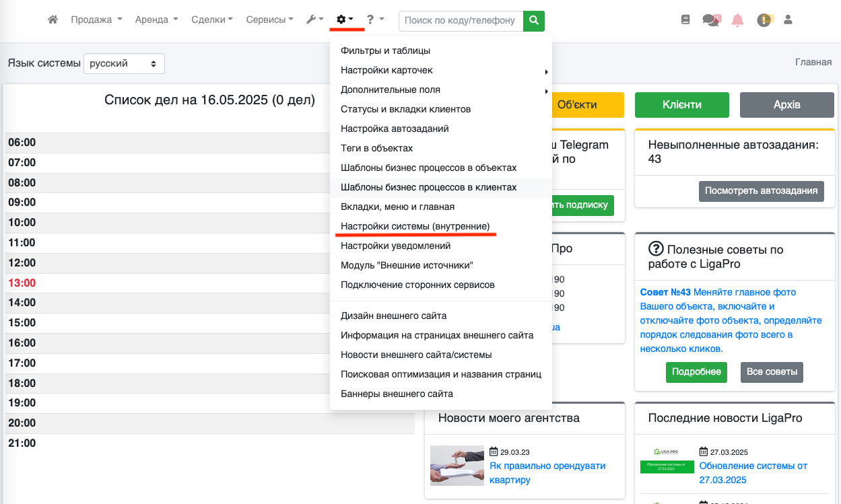Click the gear settings icon

(345, 20)
